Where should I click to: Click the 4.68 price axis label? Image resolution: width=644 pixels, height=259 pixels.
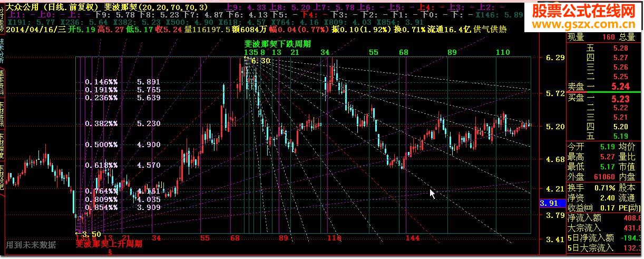[555, 159]
